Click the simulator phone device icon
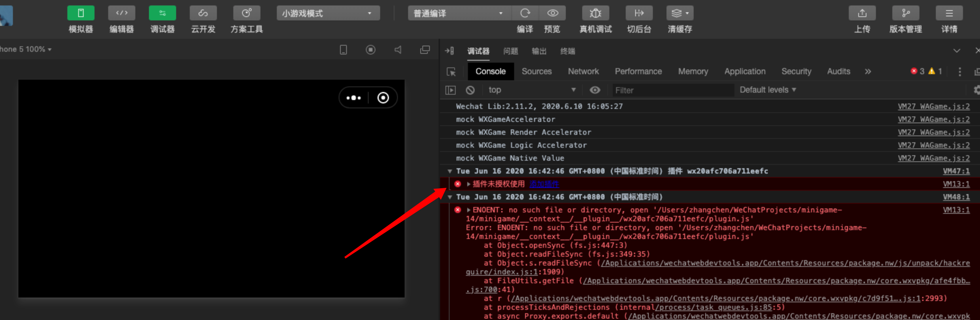Viewport: 980px width, 320px height. coord(343,50)
